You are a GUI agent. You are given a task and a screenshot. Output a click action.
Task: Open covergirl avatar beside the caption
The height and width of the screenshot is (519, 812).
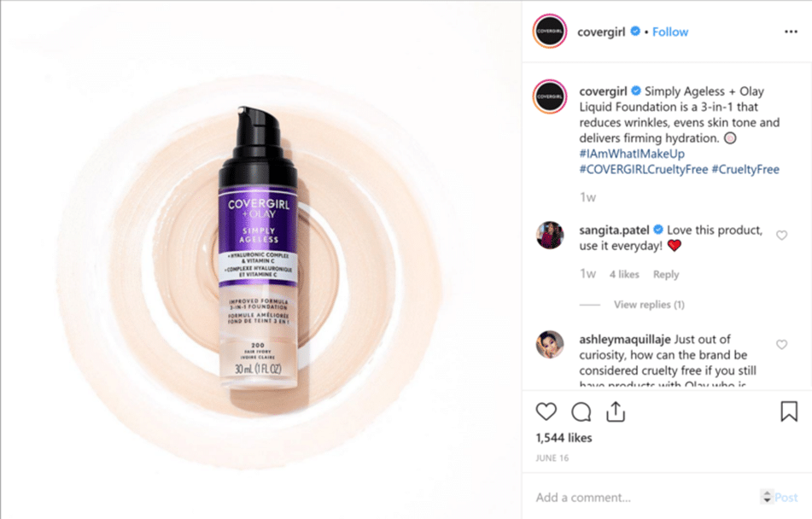click(550, 96)
